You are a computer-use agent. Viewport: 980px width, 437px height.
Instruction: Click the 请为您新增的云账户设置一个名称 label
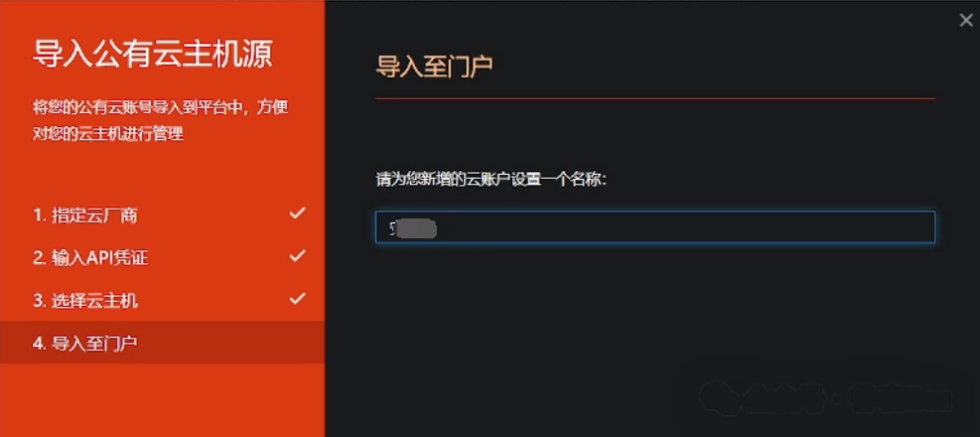pyautogui.click(x=491, y=180)
